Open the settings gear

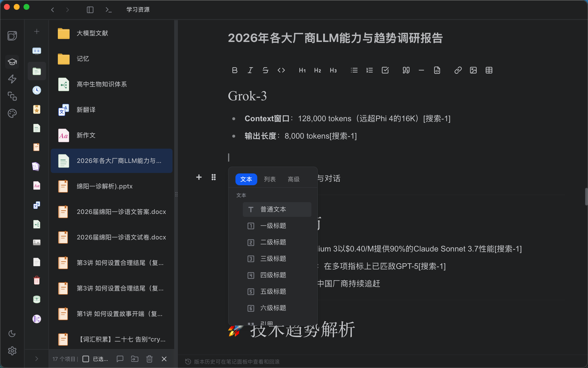(12, 351)
